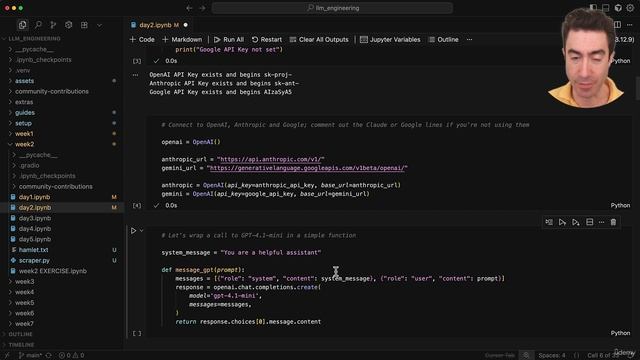Screen dimensions: 640x360
Task: Open the run options dropdown beside cell play
Action: pyautogui.click(x=142, y=231)
